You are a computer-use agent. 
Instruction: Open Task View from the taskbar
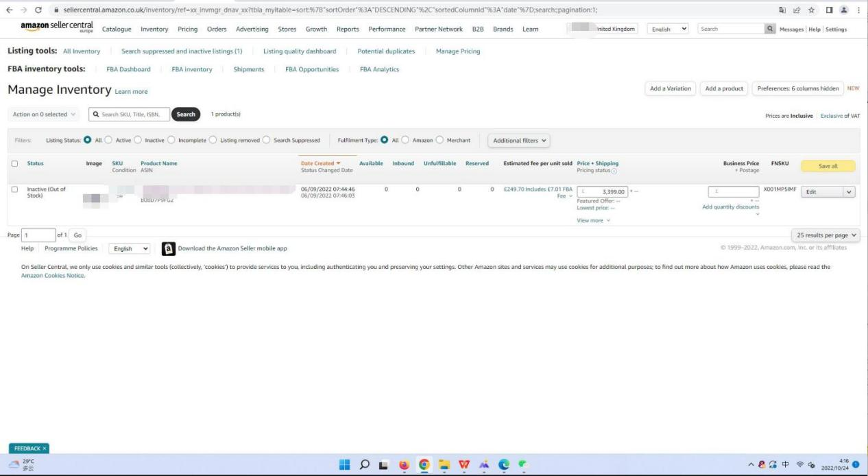384,464
